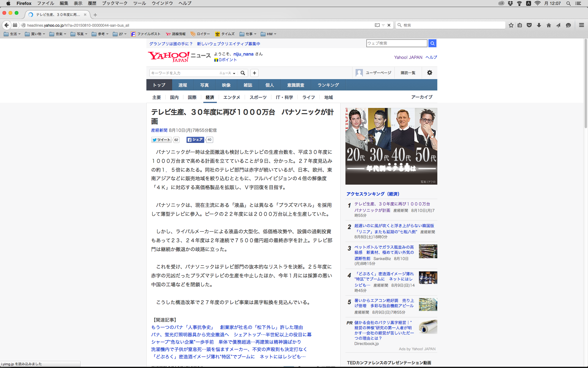Open the 産経新聞 source link

(x=159, y=130)
